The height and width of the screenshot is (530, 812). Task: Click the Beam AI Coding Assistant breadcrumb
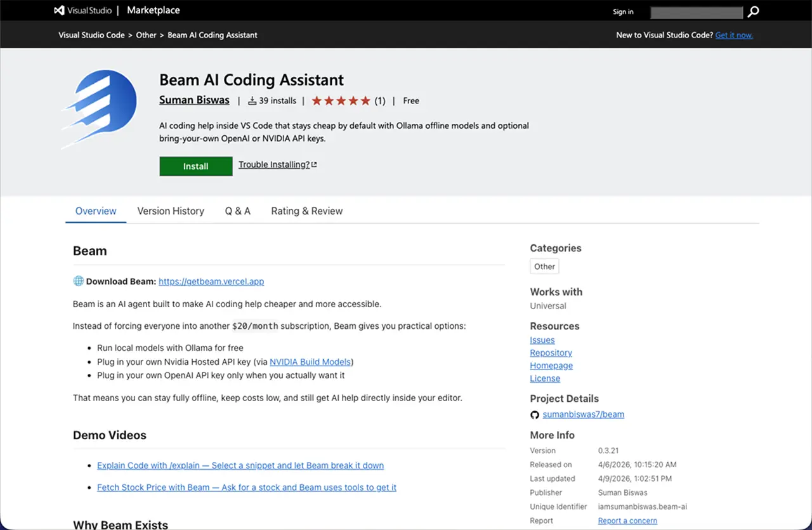213,36
